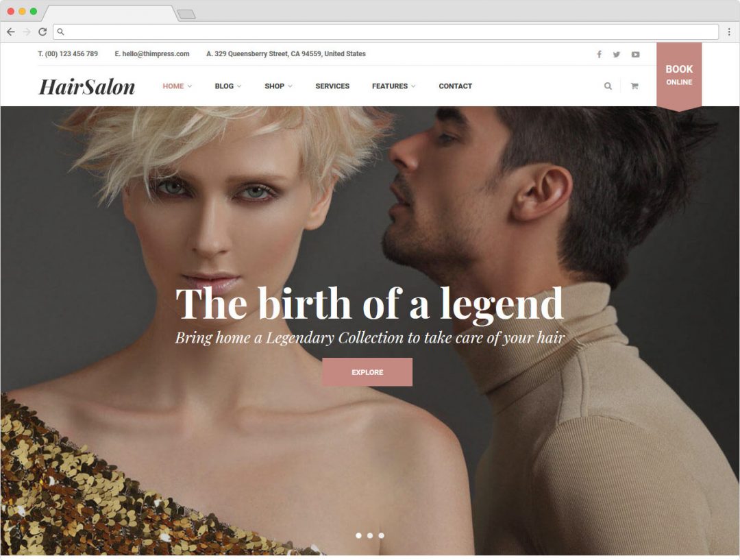Click the site search magnifier icon

point(608,86)
